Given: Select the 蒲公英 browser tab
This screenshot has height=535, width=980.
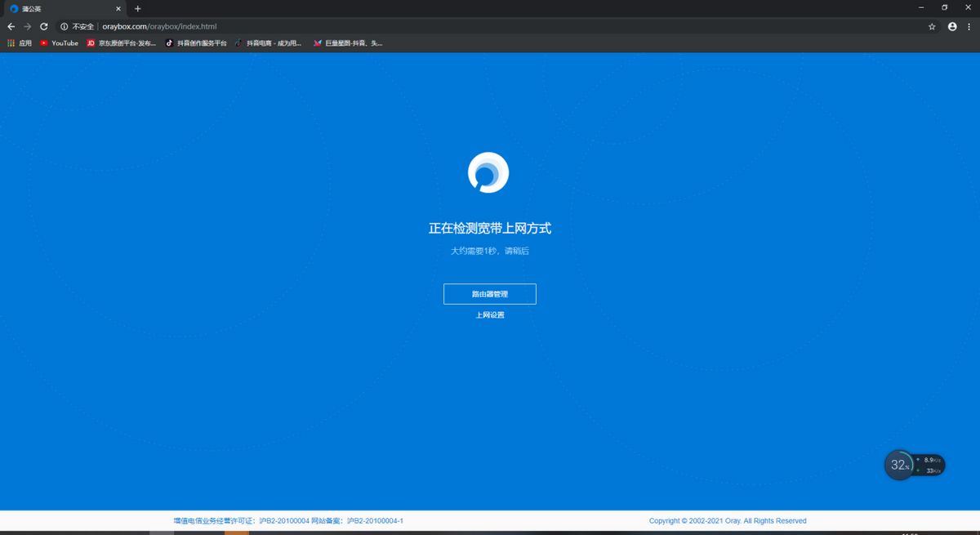Looking at the screenshot, I should (64, 8).
